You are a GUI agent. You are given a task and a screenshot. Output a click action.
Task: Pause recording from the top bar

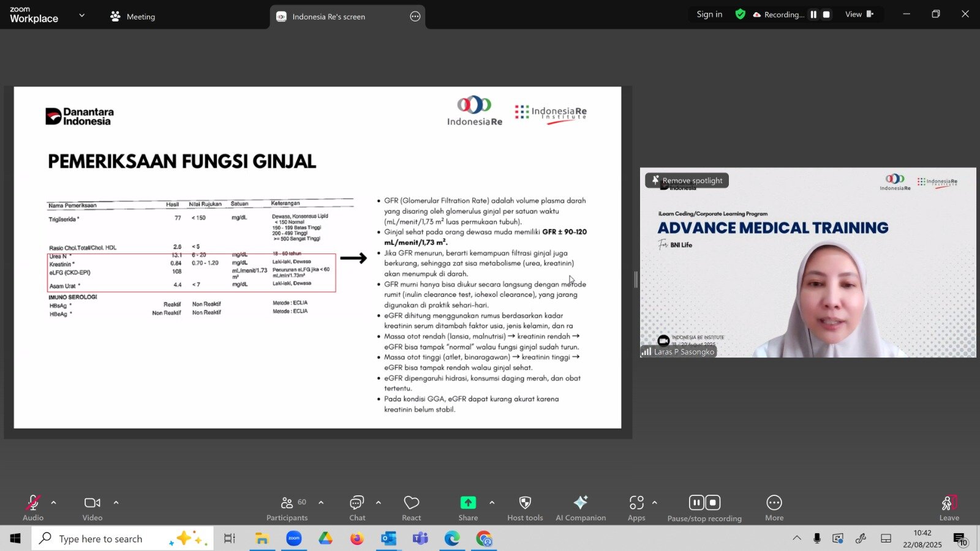coord(813,15)
